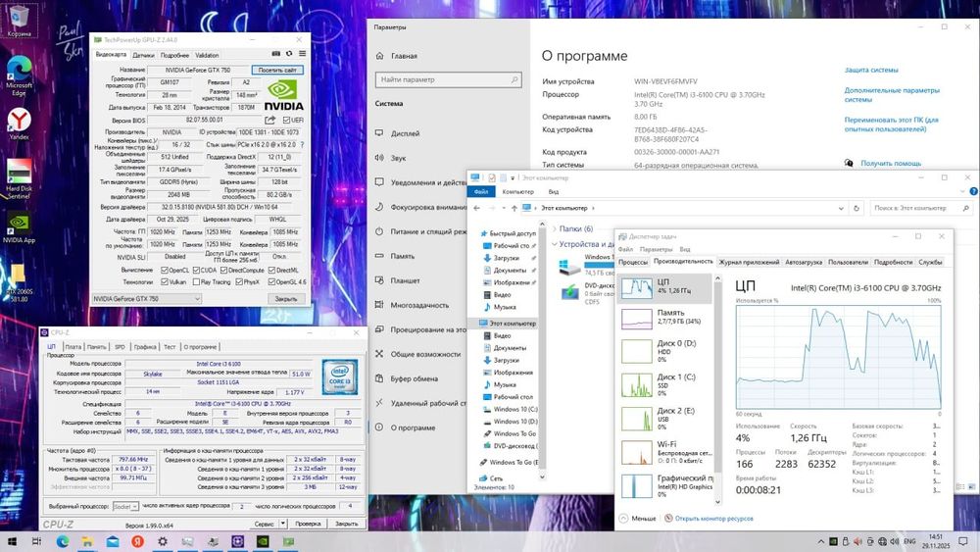Viewport: 980px width, 552px height.
Task: Click the Проверка button in CPU-Z
Action: click(308, 524)
